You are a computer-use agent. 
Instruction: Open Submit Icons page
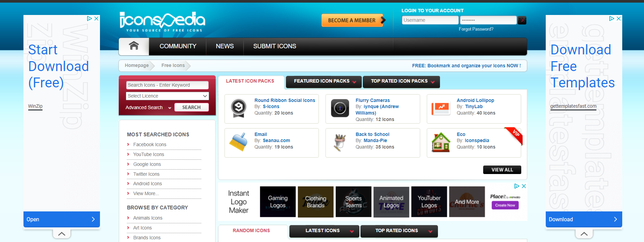coord(275,46)
